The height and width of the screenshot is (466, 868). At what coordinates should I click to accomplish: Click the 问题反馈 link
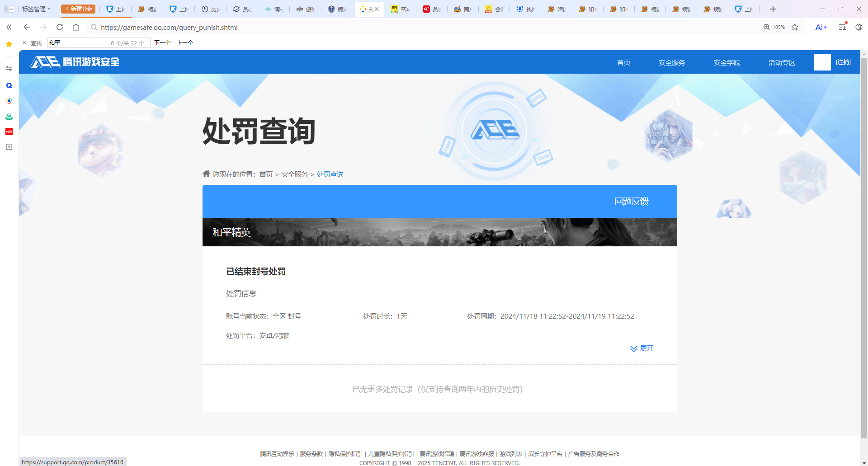[631, 201]
